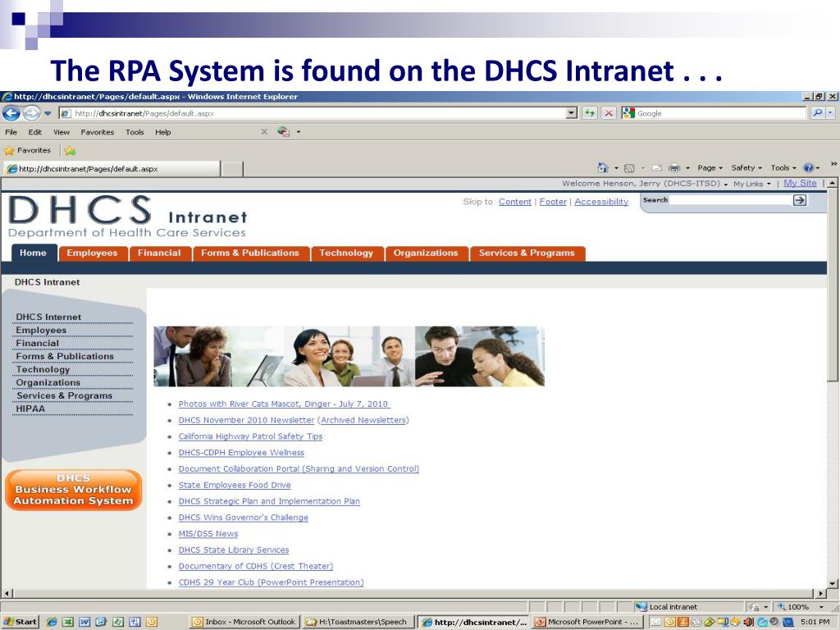The height and width of the screenshot is (630, 840).
Task: Expand the command bar Tools dropdown
Action: (x=783, y=167)
